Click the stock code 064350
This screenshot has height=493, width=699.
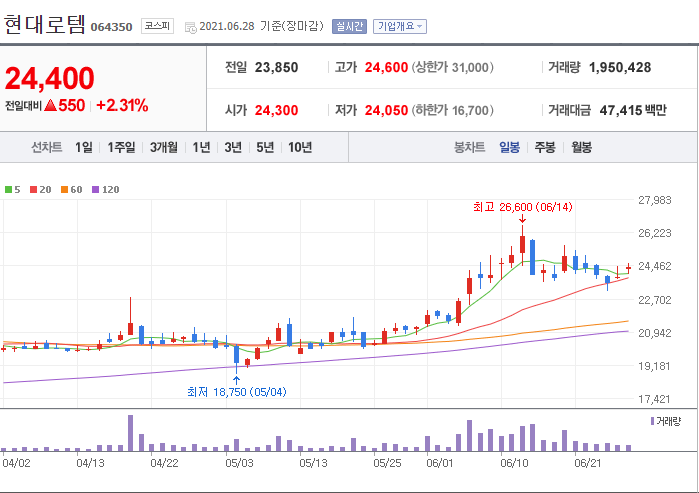click(111, 27)
